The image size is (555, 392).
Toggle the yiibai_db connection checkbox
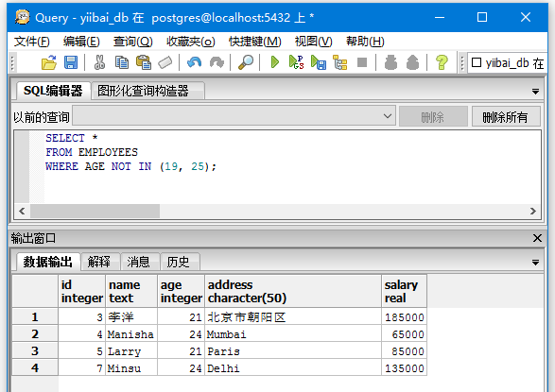(x=477, y=62)
